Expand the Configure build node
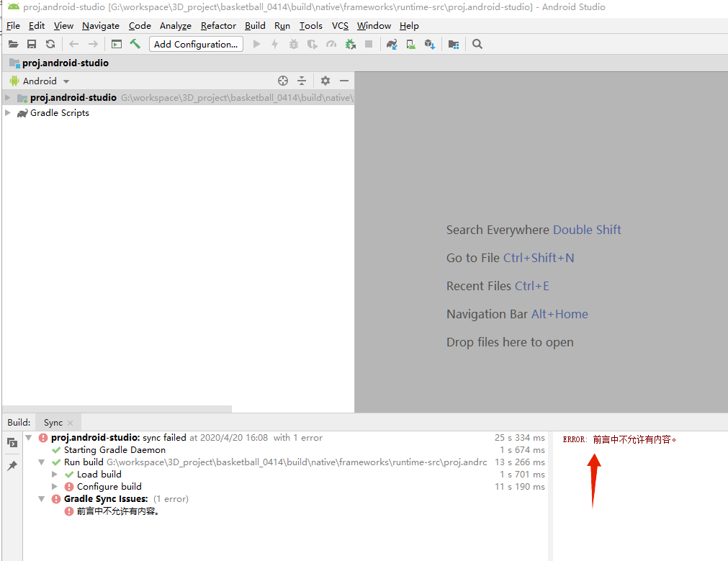Screen dimensions: 728x561 54,487
